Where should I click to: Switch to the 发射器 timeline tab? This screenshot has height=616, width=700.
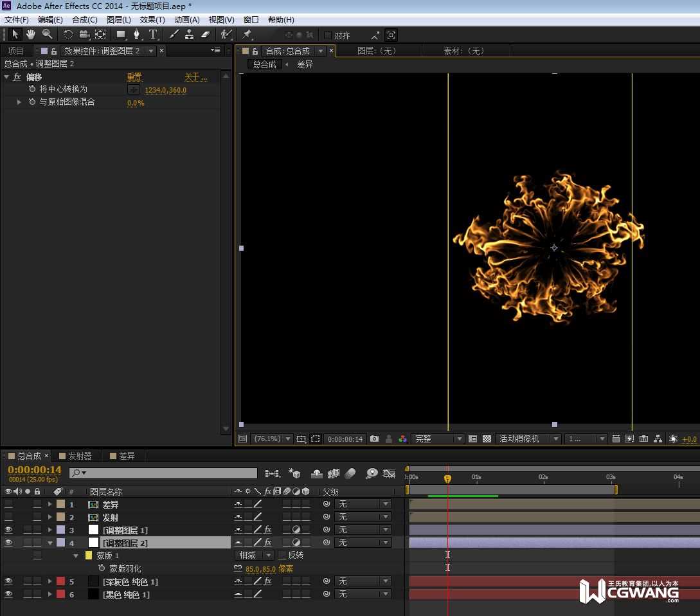[x=79, y=456]
